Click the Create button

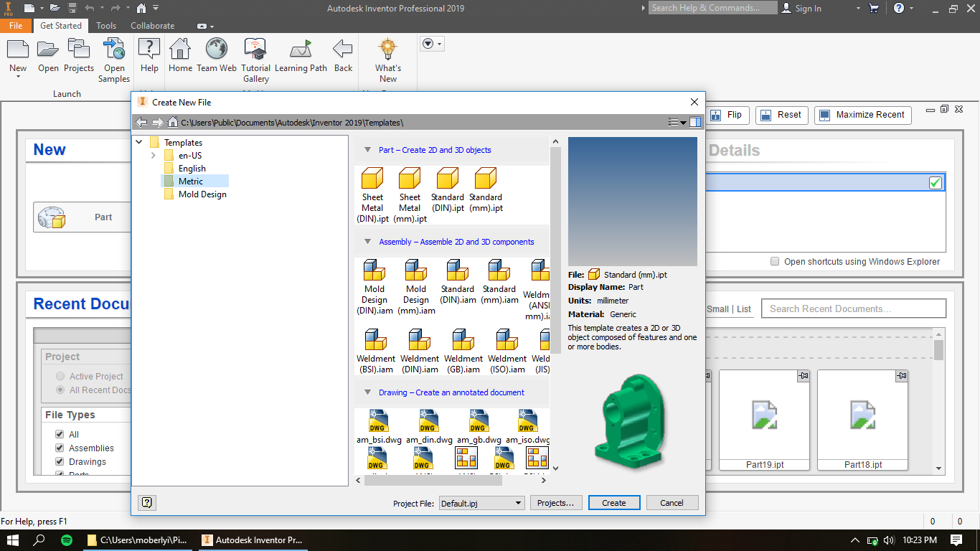(614, 503)
